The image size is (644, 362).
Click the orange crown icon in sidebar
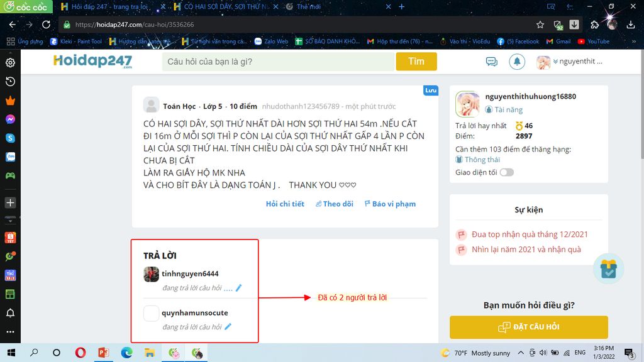pos(10,101)
